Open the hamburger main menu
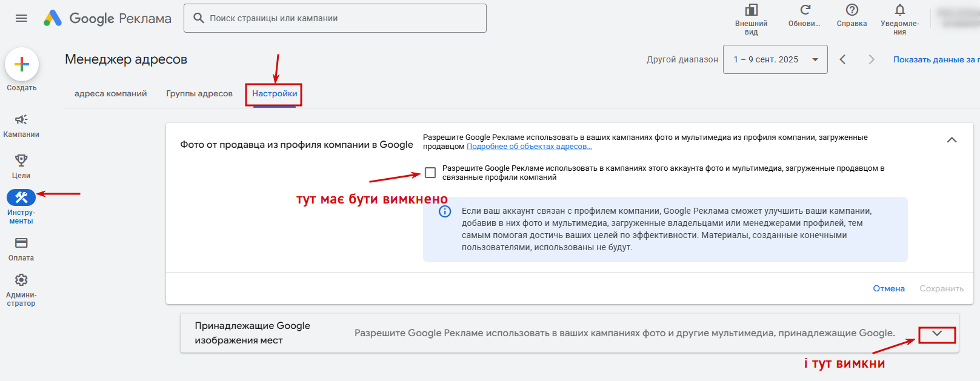Image resolution: width=980 pixels, height=381 pixels. pos(21,18)
